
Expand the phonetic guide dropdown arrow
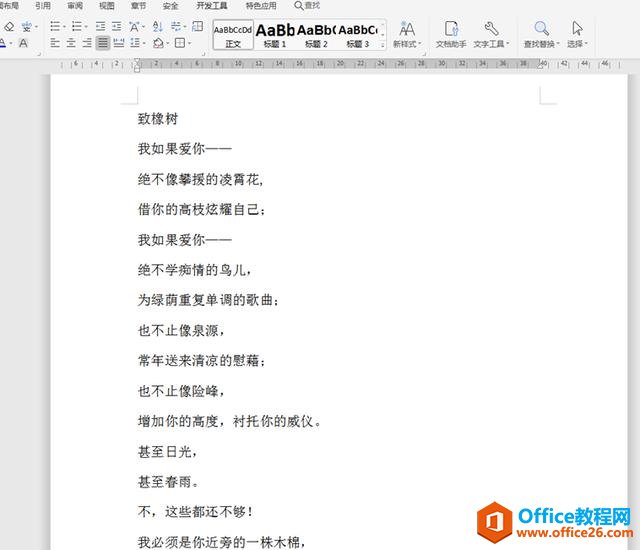coord(36,27)
